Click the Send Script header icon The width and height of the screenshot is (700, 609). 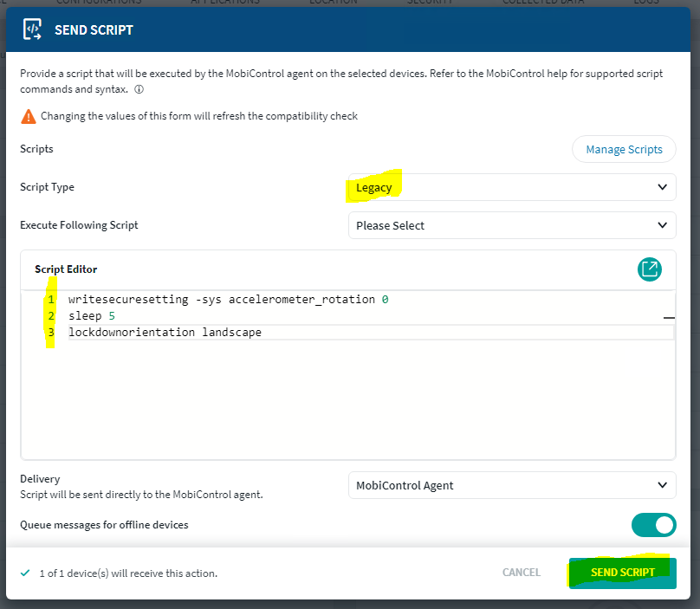coord(32,30)
